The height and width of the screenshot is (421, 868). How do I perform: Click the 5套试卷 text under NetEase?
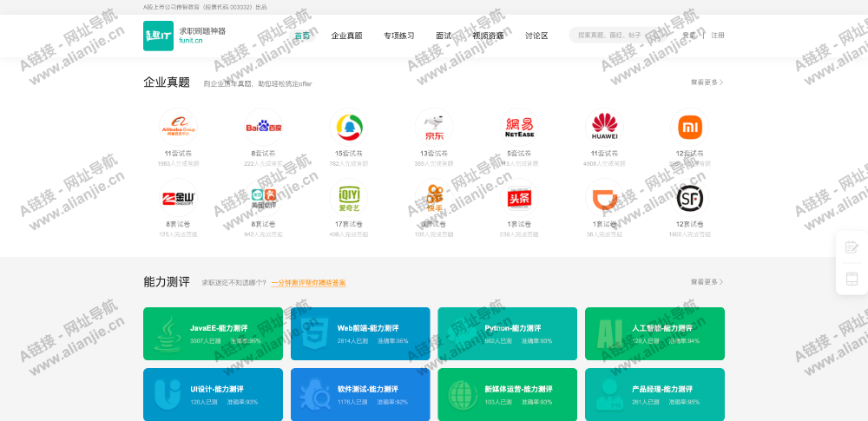[x=519, y=154]
